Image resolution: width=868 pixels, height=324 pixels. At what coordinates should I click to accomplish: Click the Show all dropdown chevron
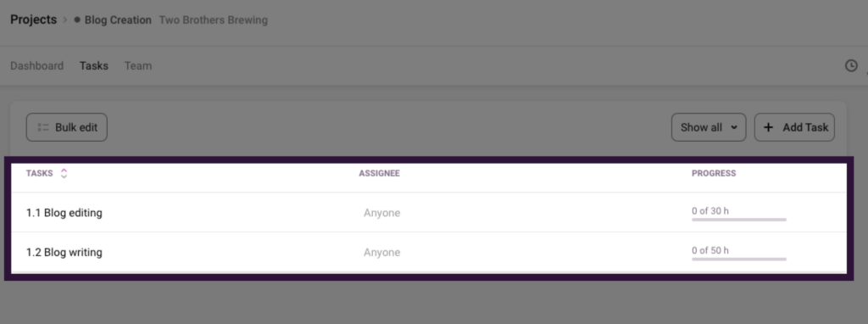734,127
